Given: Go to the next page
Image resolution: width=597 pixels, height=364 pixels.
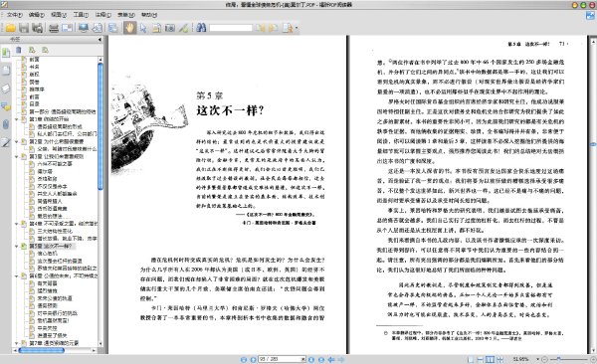Looking at the screenshot, I should point(311,359).
